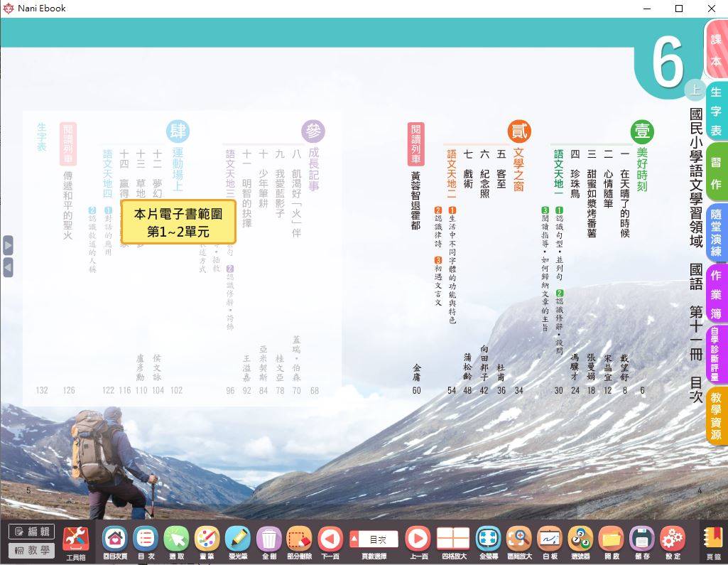
Task: Open 設定 settings gear
Action: click(673, 542)
